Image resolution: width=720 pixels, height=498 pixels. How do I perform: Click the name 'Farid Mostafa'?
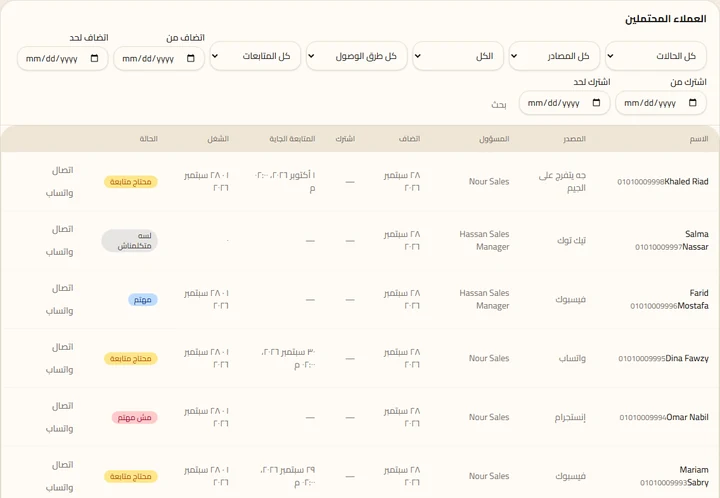pyautogui.click(x=693, y=299)
